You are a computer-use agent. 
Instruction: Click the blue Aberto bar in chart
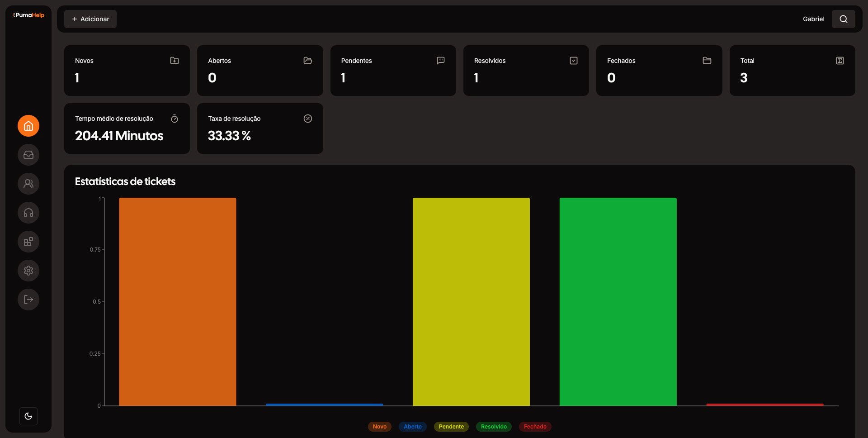325,405
